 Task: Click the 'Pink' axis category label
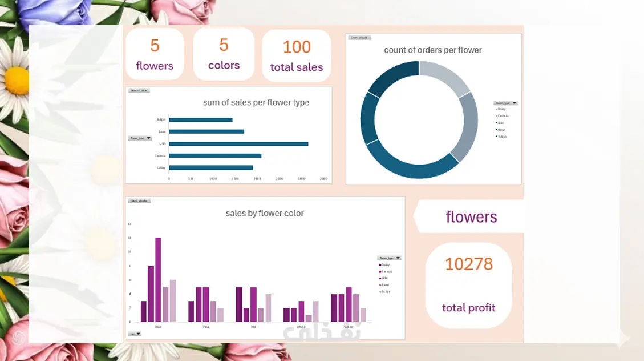[x=206, y=327]
